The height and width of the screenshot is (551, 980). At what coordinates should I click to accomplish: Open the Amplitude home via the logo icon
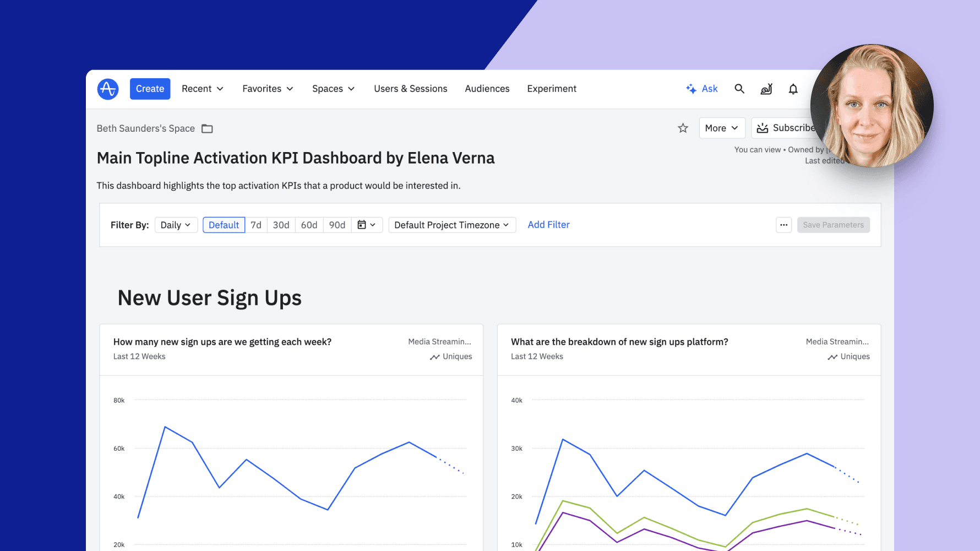[108, 89]
